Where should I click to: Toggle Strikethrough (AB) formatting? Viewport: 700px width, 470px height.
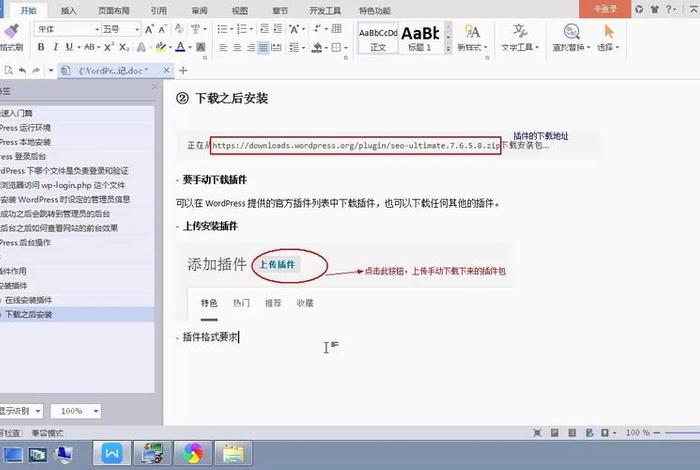pos(90,47)
